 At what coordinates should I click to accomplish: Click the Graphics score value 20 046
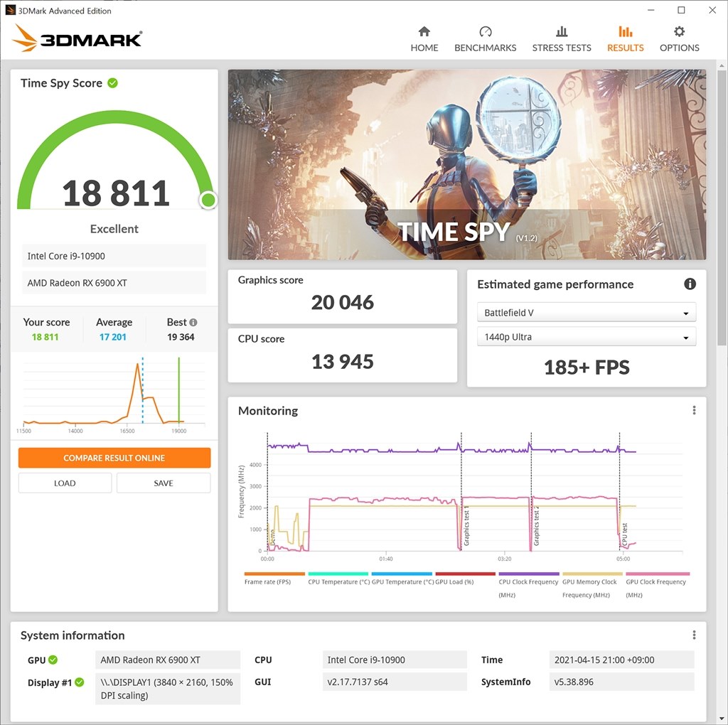342,303
